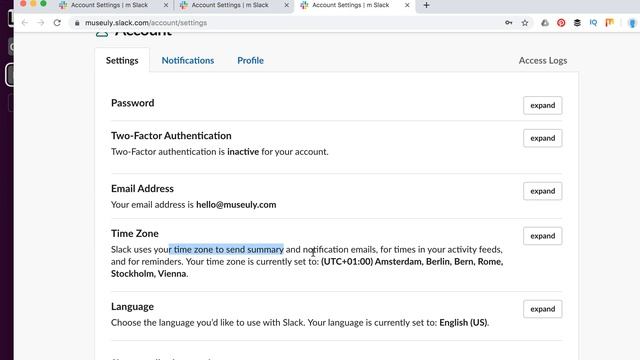Click the stacked layers extension icon
The image size is (640, 360).
(577, 23)
